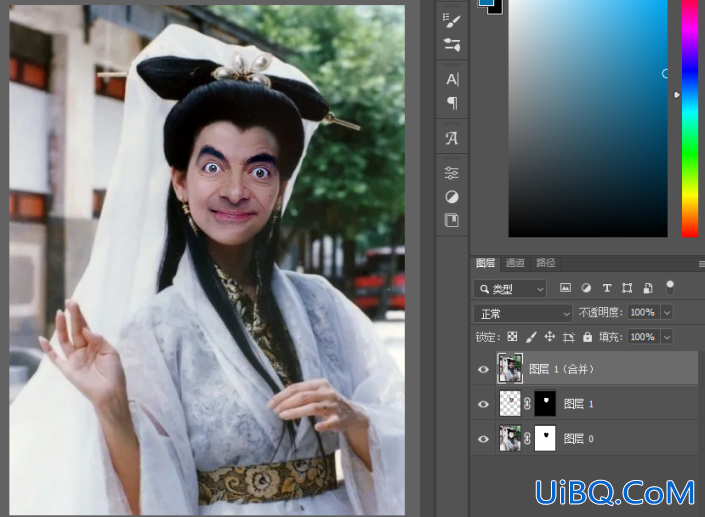Open the layer filter 类型 dropdown
The width and height of the screenshot is (705, 517).
510,289
